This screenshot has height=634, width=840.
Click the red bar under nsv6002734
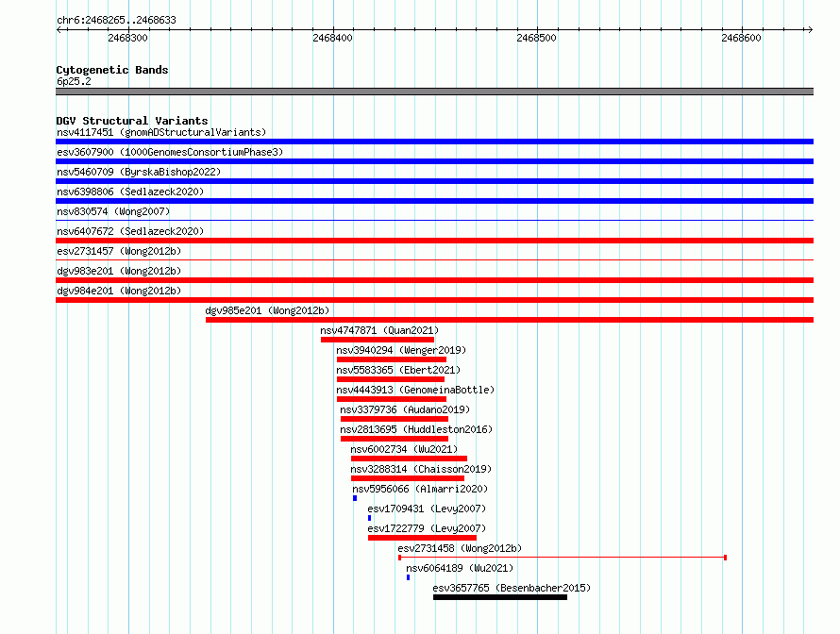click(409, 459)
